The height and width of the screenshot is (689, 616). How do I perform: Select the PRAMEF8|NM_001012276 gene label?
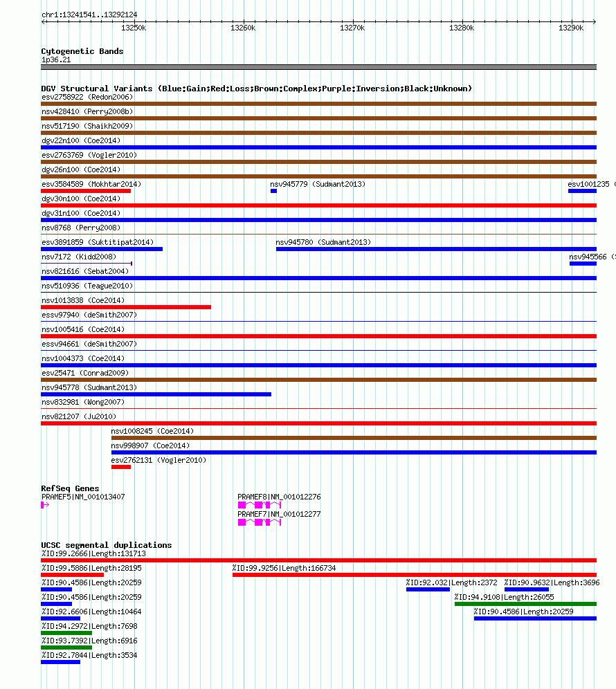pos(279,497)
